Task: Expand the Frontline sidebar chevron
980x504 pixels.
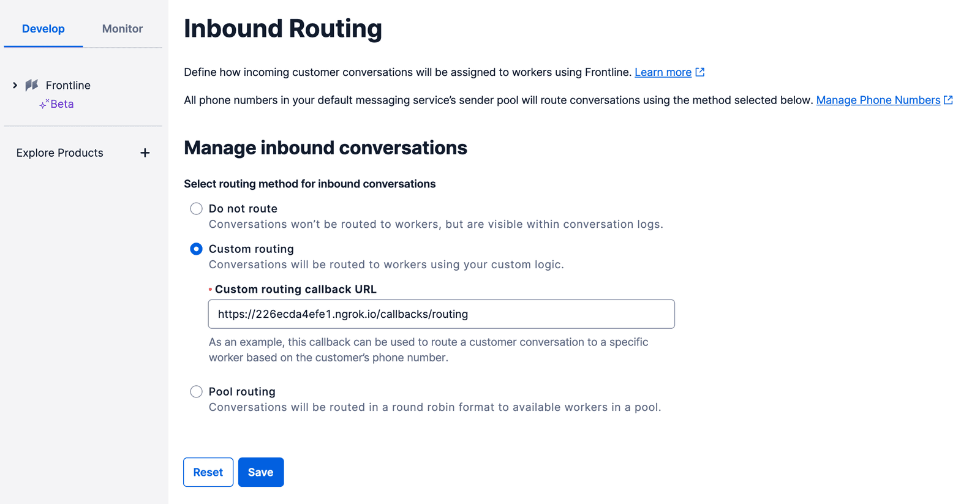Action: point(15,85)
